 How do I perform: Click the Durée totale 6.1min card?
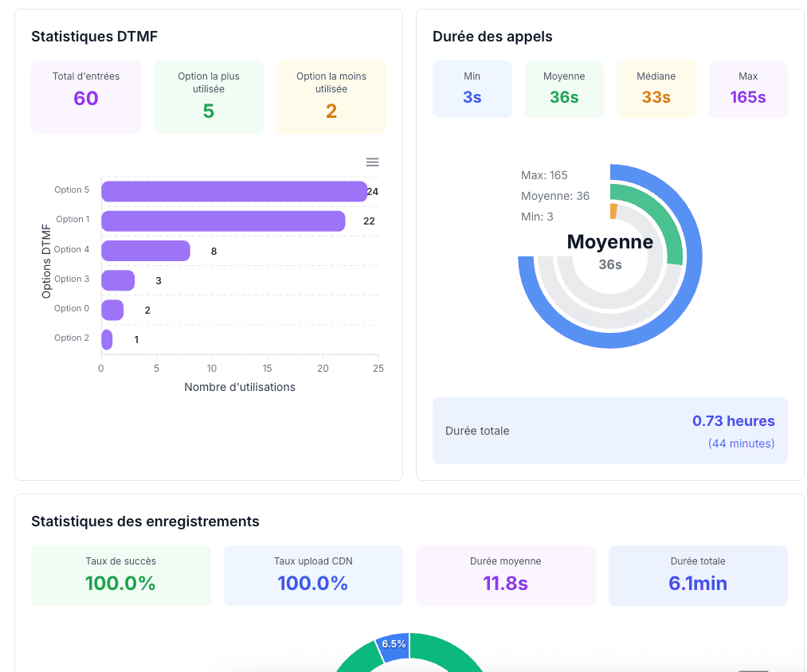click(x=698, y=575)
